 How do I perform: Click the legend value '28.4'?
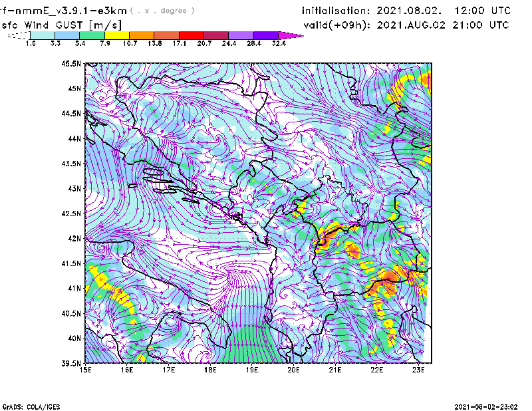[254, 43]
